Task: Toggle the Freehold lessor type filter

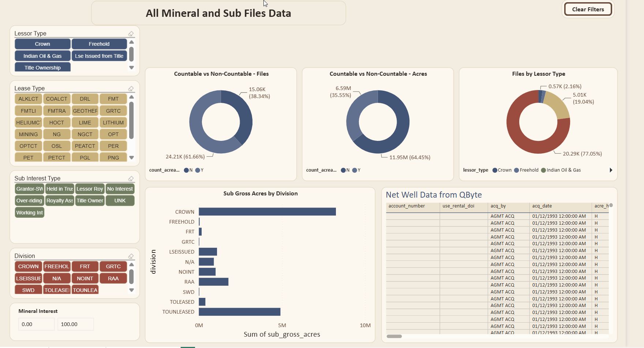Action: click(99, 44)
